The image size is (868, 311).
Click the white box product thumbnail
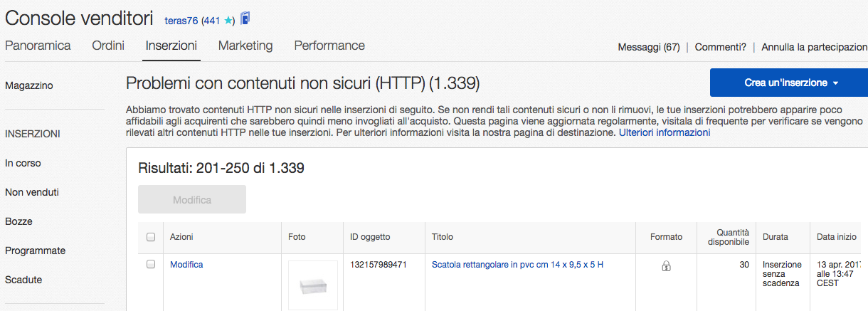point(312,284)
